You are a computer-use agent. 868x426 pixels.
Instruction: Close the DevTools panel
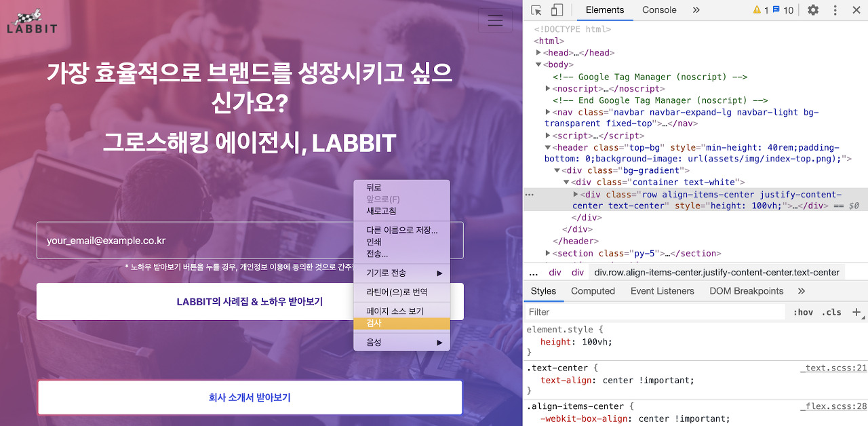(856, 10)
